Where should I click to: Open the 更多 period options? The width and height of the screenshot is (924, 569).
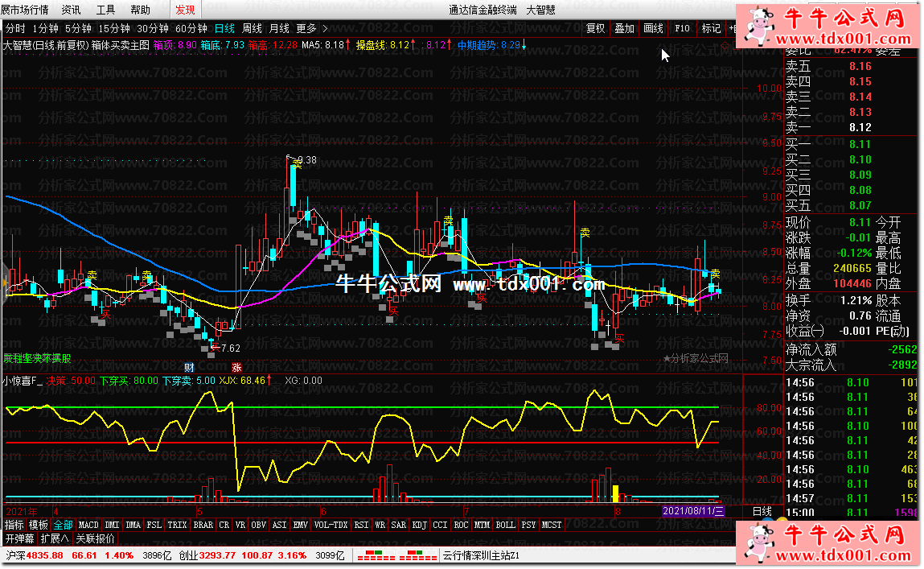pos(306,28)
